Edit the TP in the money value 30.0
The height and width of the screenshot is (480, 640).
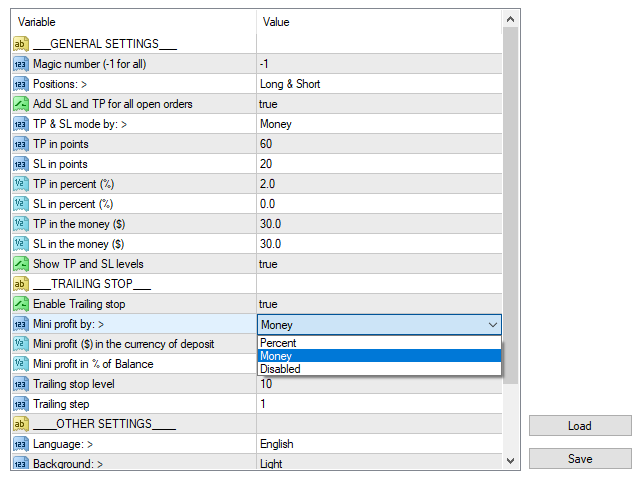pos(379,224)
